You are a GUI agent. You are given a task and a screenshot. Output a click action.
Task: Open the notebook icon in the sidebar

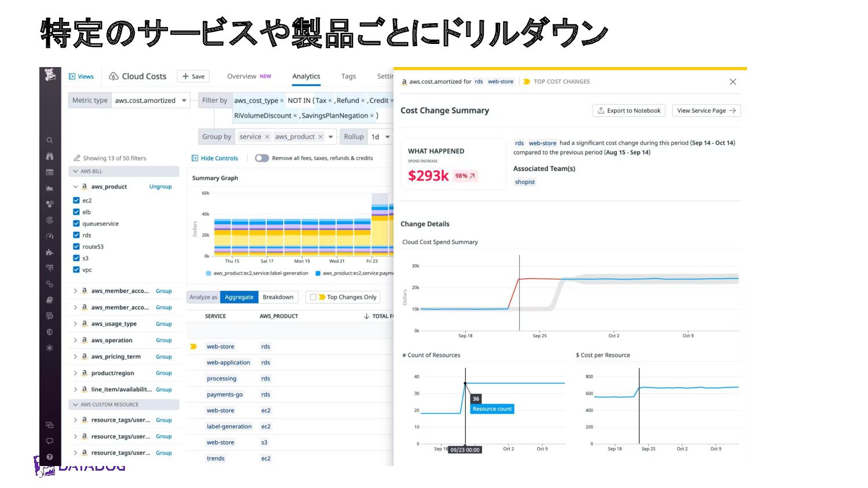pos(50,300)
